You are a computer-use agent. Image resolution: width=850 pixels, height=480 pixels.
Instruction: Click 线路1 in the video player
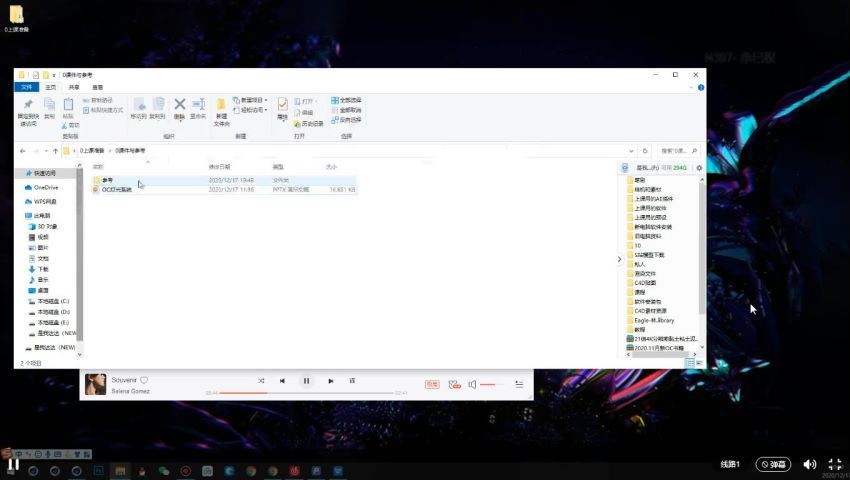[730, 464]
